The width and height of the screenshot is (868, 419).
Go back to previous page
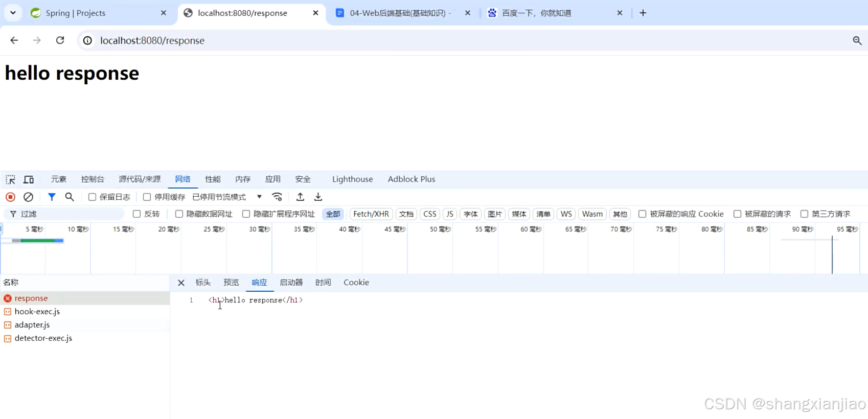pos(14,40)
